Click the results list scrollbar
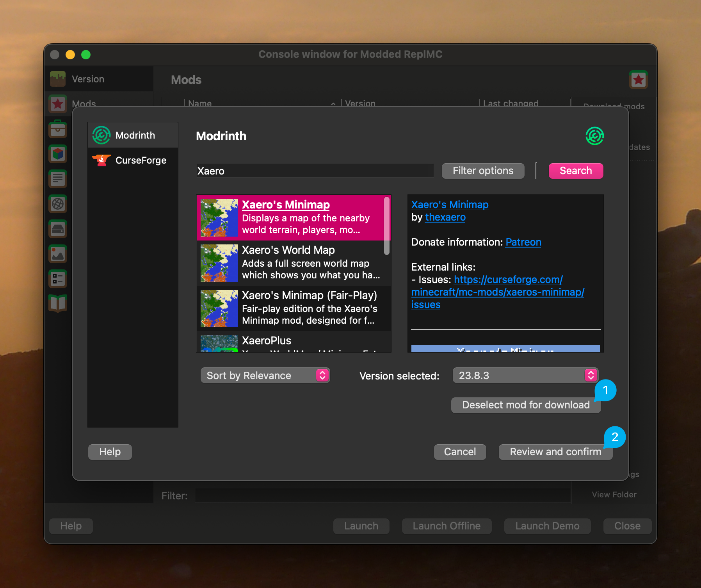The width and height of the screenshot is (701, 588). (x=387, y=226)
